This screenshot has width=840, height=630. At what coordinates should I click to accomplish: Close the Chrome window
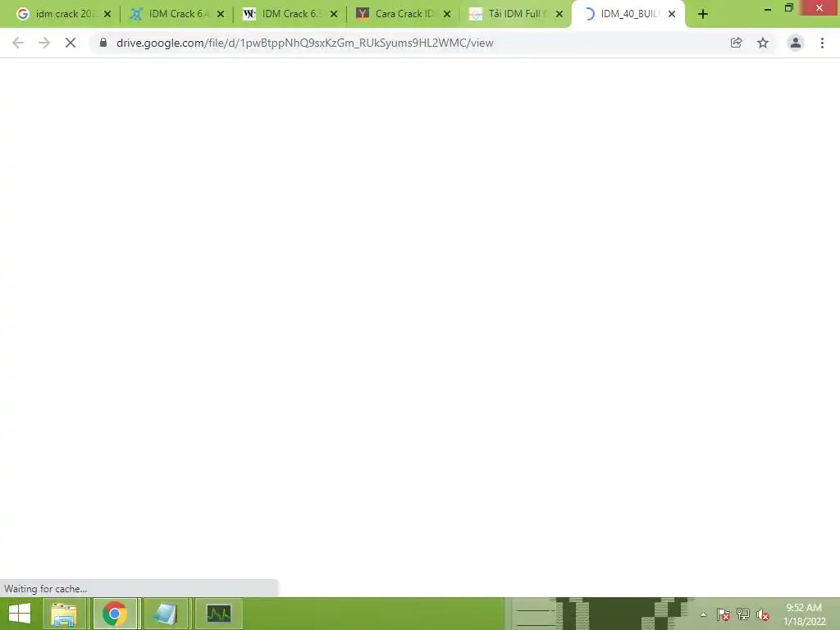point(819,8)
